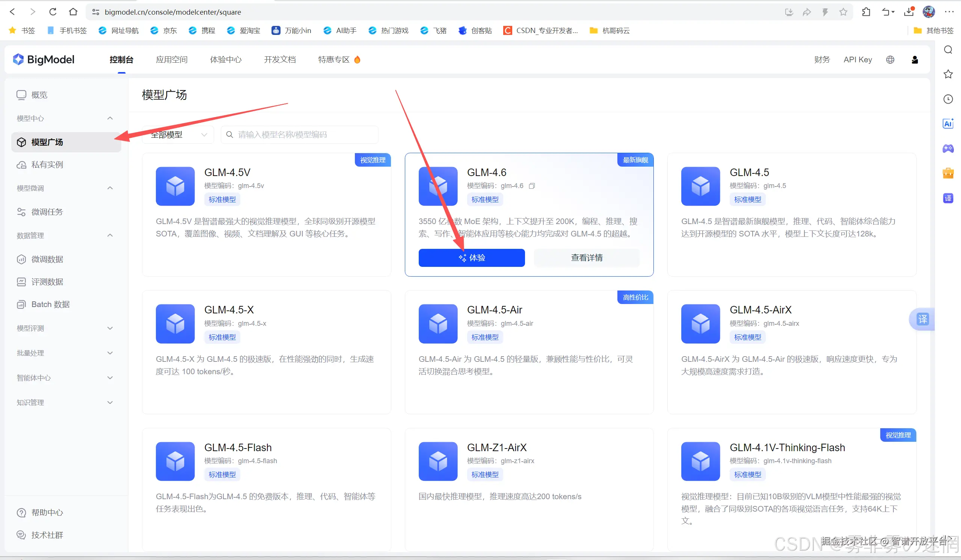Screen dimensions: 961x560
Task: Open the AI assistant icon in browser sidebar
Action: 948,123
